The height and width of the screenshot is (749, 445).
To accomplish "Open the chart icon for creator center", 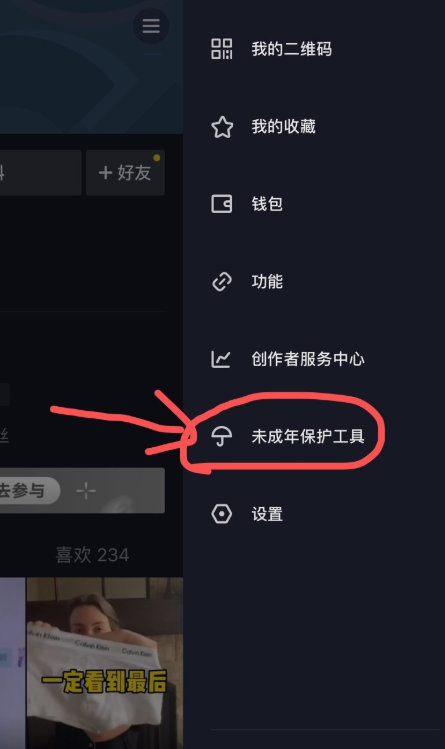I will pos(221,359).
